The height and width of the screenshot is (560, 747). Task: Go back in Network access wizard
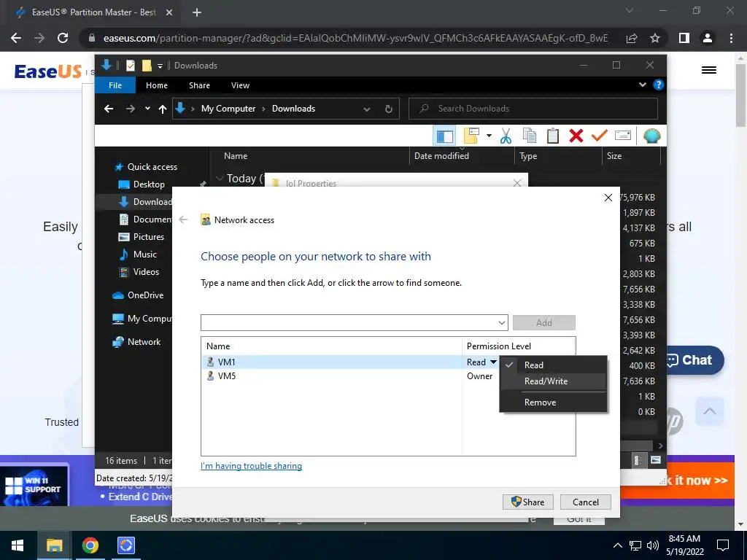coord(183,219)
